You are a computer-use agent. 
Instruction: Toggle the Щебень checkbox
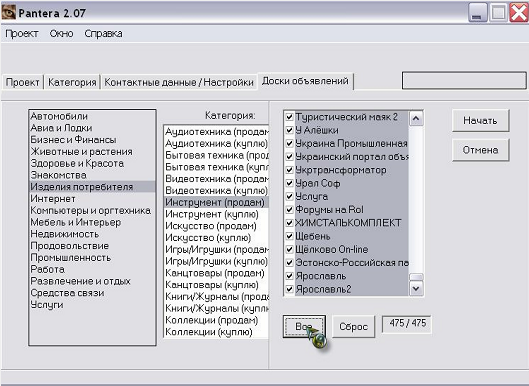pos(289,236)
